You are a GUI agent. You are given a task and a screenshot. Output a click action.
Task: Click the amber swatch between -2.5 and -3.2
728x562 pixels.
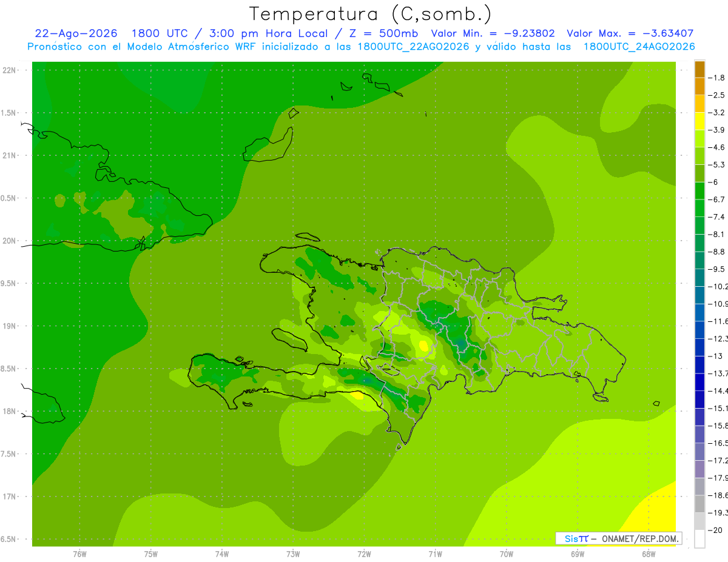(699, 104)
